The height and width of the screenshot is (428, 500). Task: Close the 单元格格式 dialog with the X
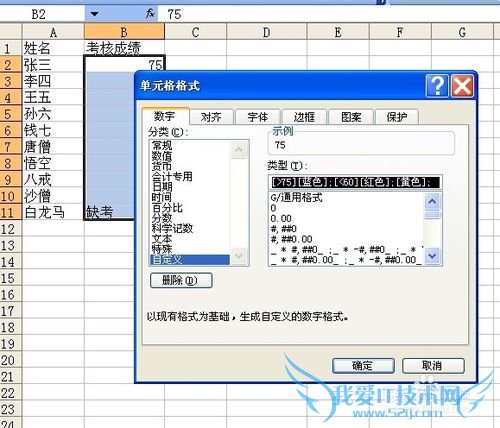pyautogui.click(x=462, y=86)
